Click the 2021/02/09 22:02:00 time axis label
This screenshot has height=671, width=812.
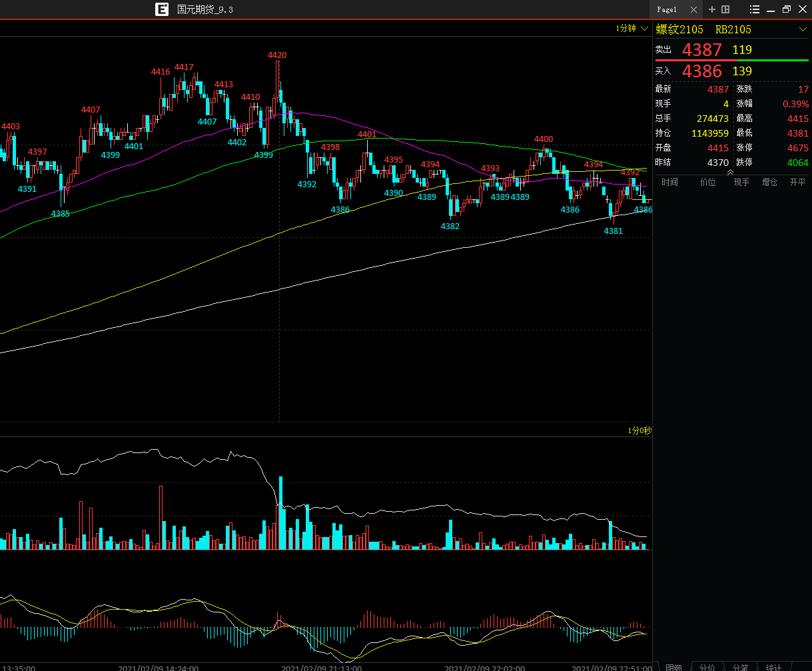[484, 668]
